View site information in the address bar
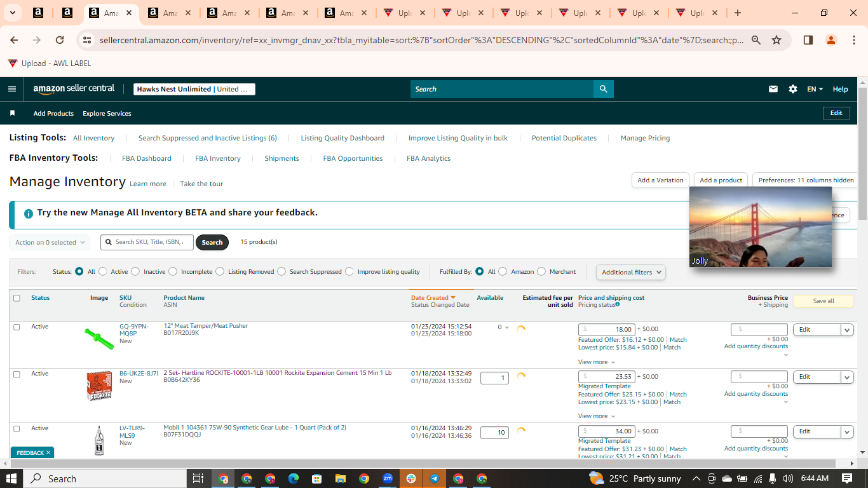This screenshot has height=488, width=868. point(87,40)
